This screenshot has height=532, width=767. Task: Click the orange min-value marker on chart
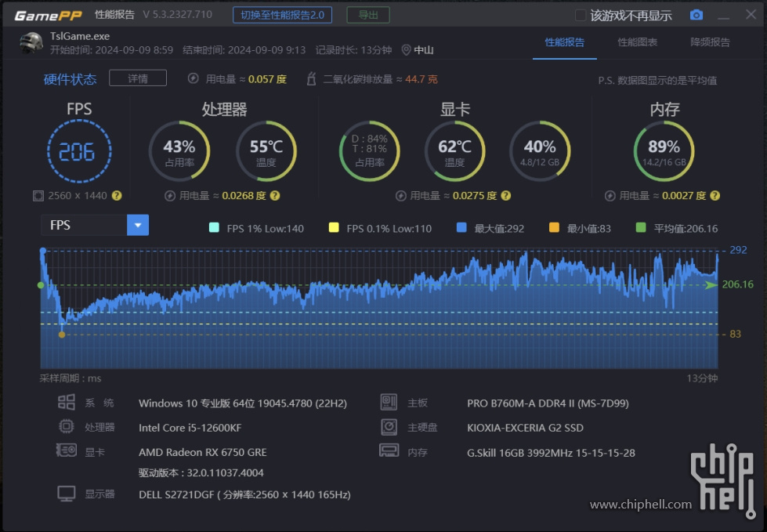(x=62, y=335)
